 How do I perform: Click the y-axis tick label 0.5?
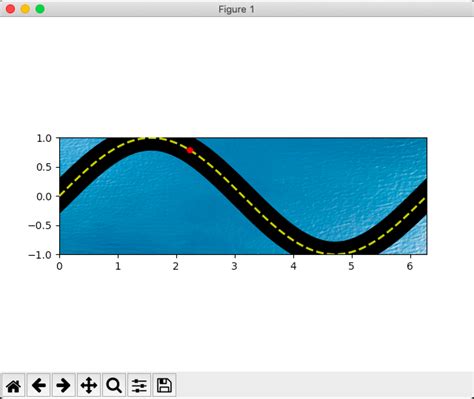coord(44,167)
